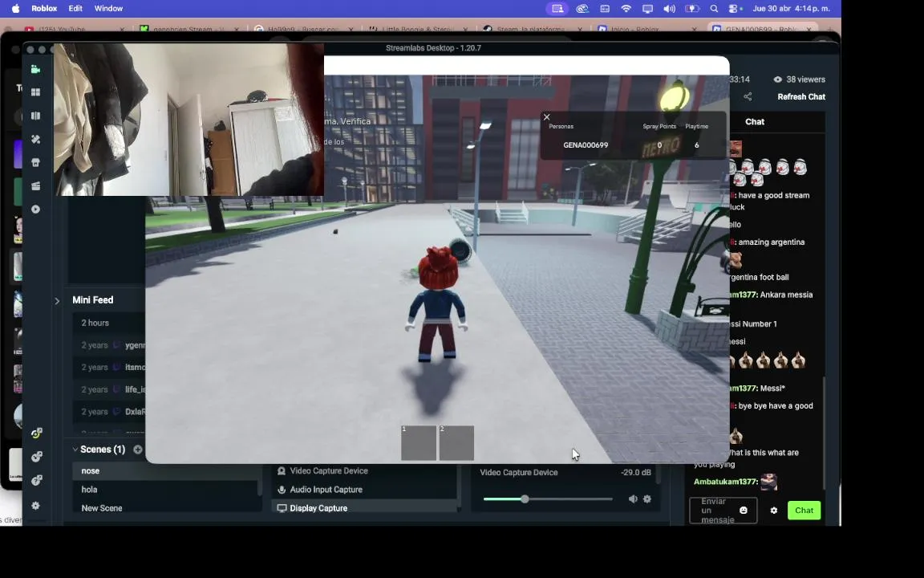This screenshot has width=924, height=578.
Task: Click the -29.0 dB mixer level
Action: 636,472
